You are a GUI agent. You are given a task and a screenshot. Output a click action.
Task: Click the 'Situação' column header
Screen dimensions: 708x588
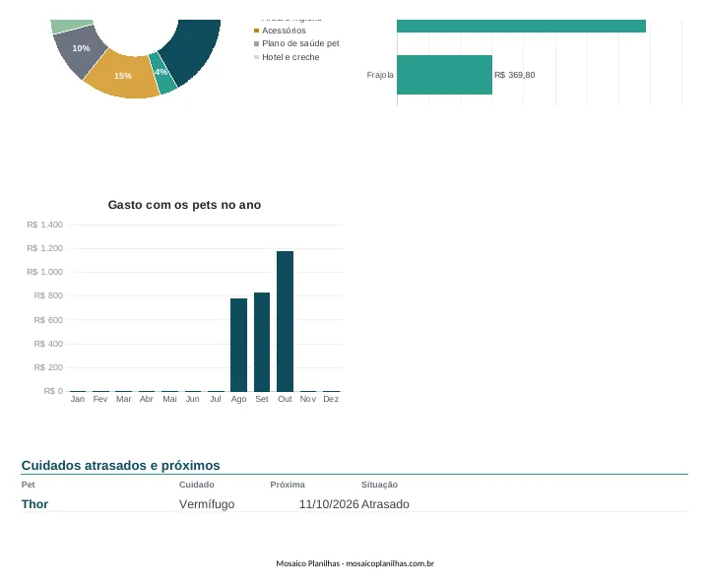(x=379, y=485)
